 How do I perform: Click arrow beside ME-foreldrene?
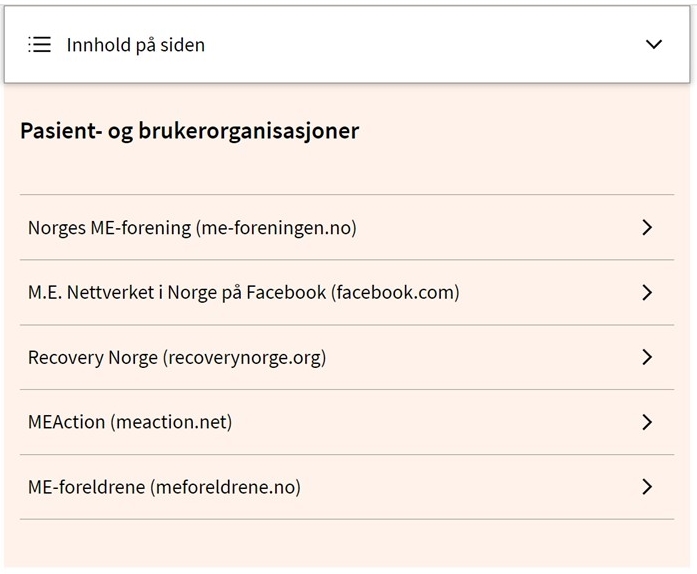[647, 487]
